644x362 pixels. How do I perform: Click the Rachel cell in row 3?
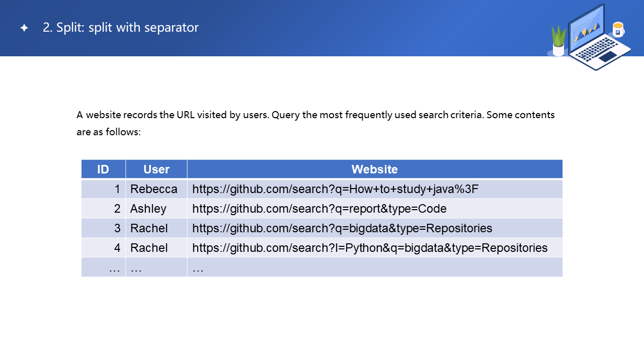point(149,228)
